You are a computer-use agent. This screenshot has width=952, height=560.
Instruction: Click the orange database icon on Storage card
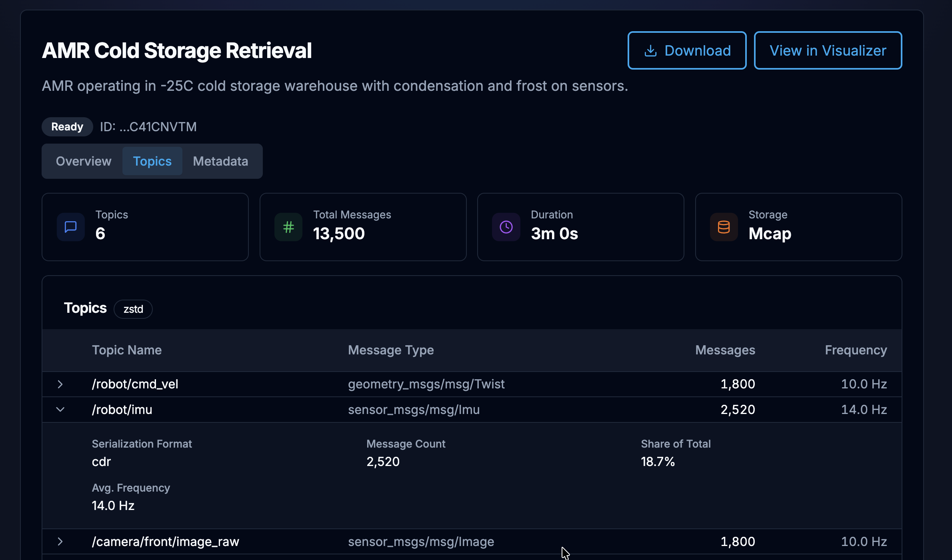tap(723, 227)
